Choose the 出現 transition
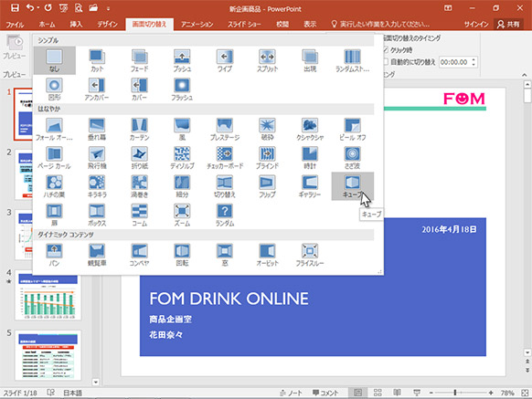Image resolution: width=532 pixels, height=399 pixels. pyautogui.click(x=310, y=60)
